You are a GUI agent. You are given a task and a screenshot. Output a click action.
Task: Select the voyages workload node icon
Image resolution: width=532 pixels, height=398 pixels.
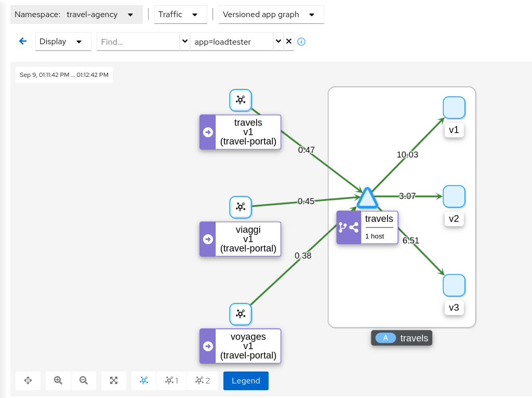(x=241, y=314)
